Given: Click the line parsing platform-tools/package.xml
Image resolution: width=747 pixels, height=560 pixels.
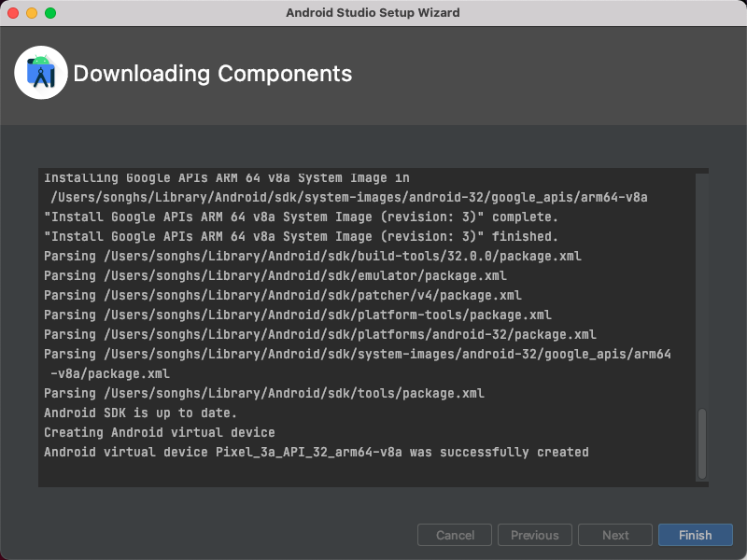Looking at the screenshot, I should (x=298, y=315).
